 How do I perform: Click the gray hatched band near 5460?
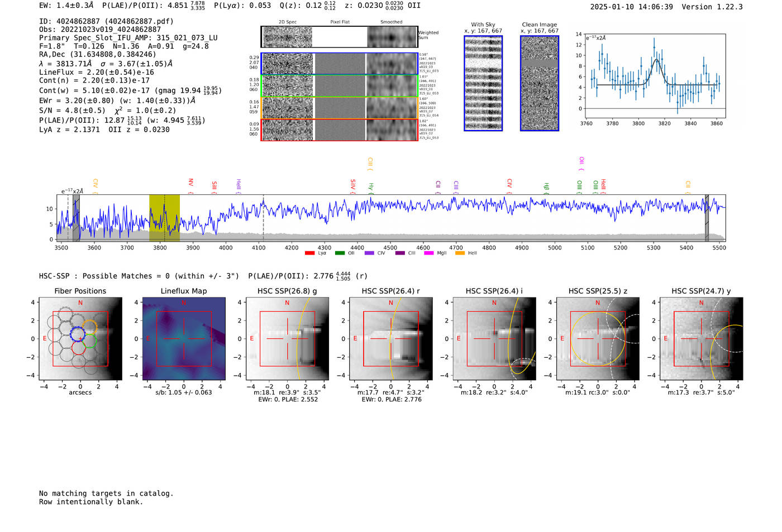pyautogui.click(x=707, y=218)
